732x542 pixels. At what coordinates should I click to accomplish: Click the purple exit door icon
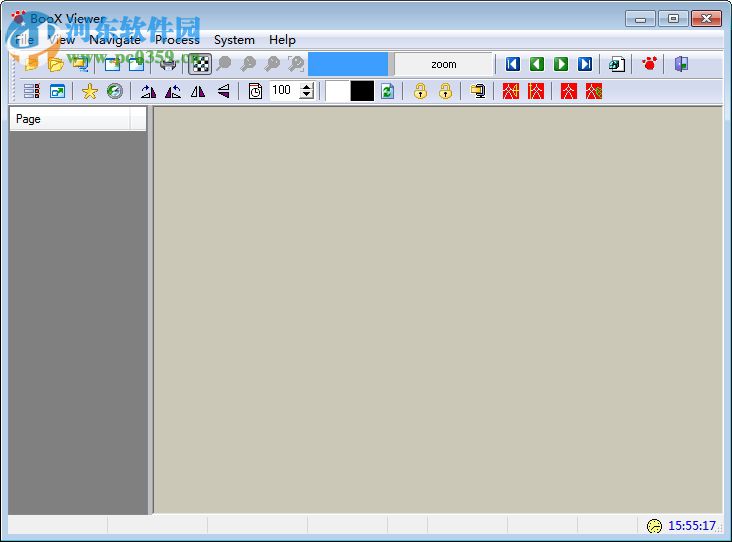point(681,64)
